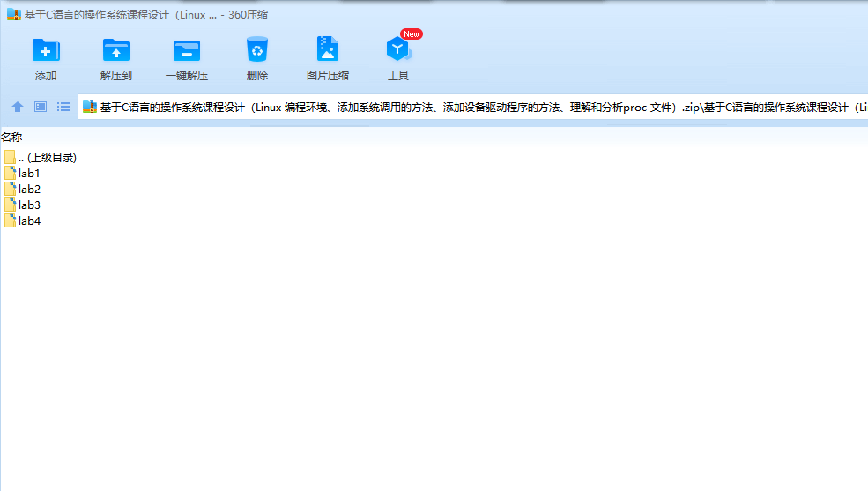Click the 添加 (Add) toolbar icon
The height and width of the screenshot is (491, 868).
click(x=46, y=50)
